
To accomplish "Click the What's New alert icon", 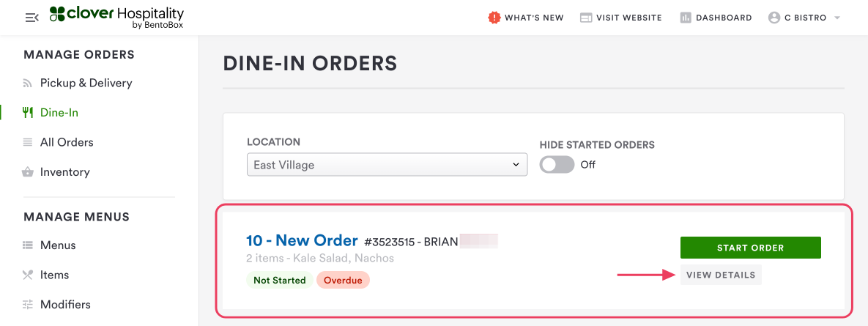I will pyautogui.click(x=494, y=18).
